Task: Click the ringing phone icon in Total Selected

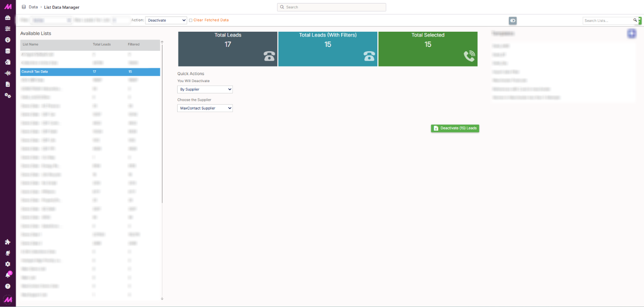Action: pos(469,56)
